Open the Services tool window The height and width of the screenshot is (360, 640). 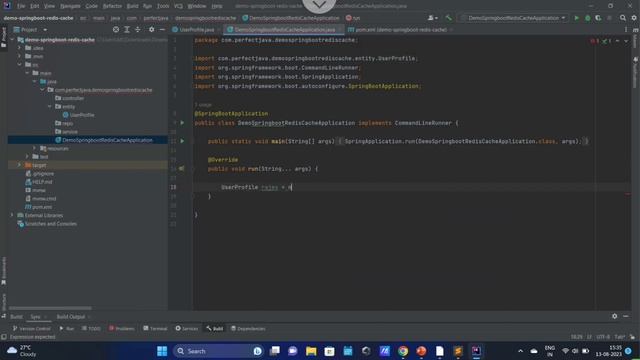tap(187, 329)
